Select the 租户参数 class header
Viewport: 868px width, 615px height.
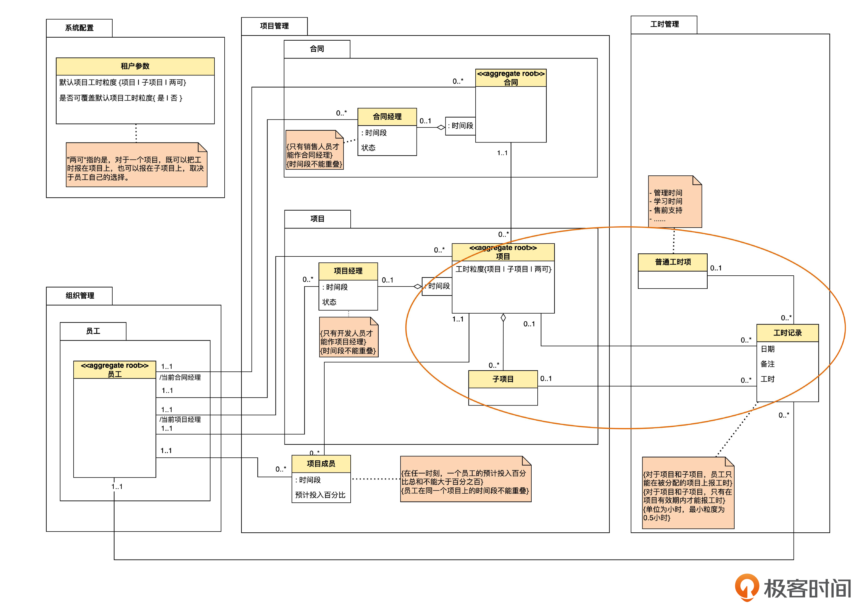(x=135, y=66)
